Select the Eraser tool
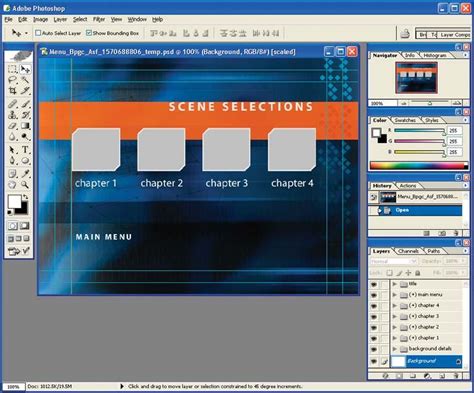 click(x=12, y=126)
